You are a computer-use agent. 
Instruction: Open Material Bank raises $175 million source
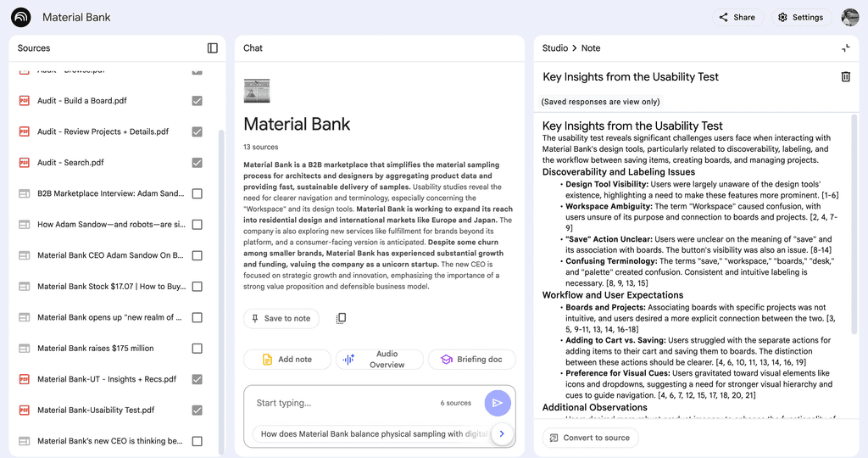click(x=96, y=349)
